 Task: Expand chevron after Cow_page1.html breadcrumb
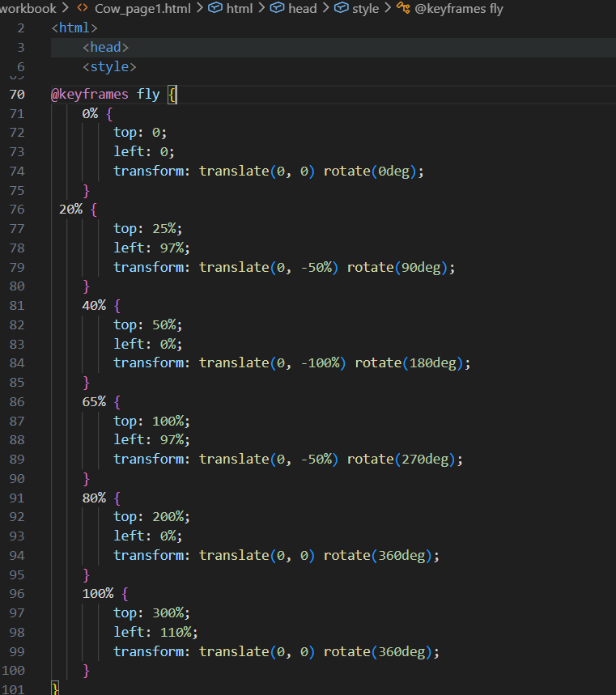tap(200, 7)
